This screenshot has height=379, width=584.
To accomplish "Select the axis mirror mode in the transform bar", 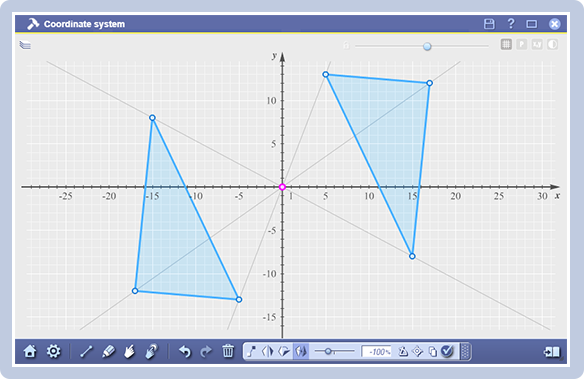I will pyautogui.click(x=267, y=351).
